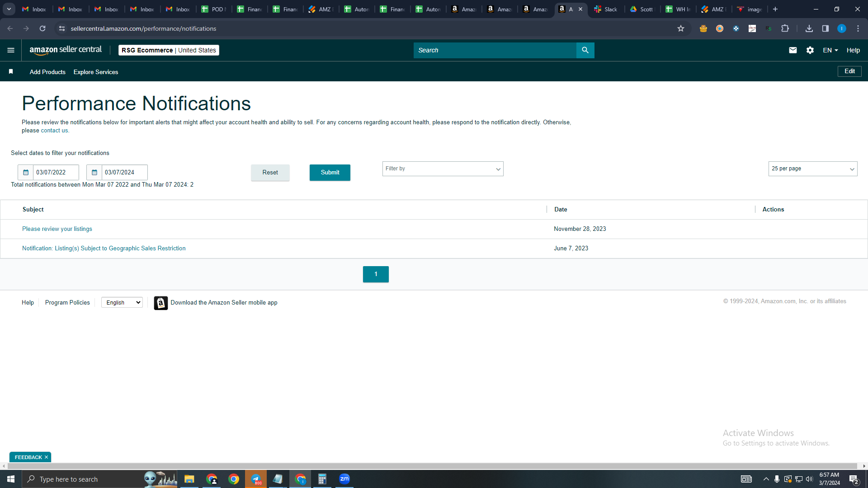Click the Explore Services link
868x488 pixels.
point(96,72)
